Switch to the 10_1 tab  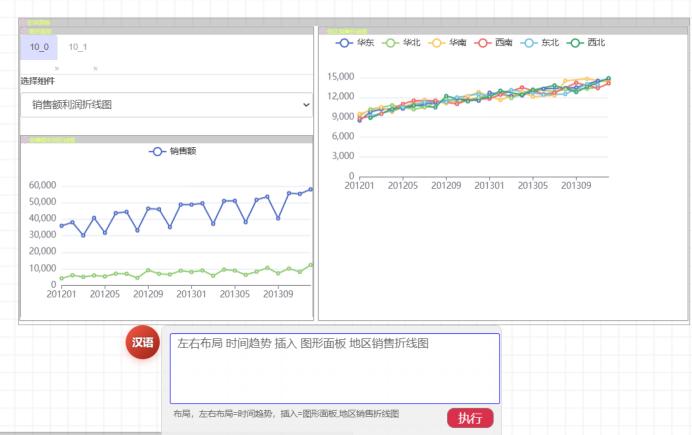tap(78, 47)
